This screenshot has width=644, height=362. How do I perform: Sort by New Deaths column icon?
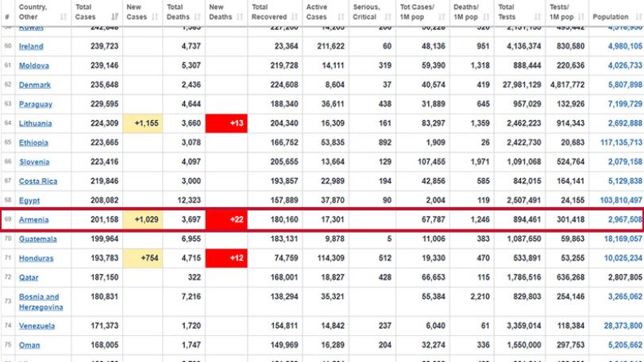pos(241,17)
